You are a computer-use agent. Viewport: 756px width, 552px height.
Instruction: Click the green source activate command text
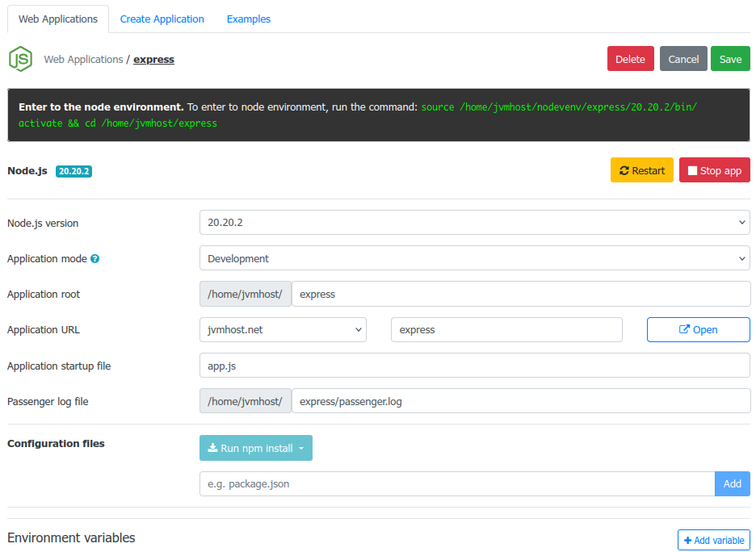tap(358, 115)
